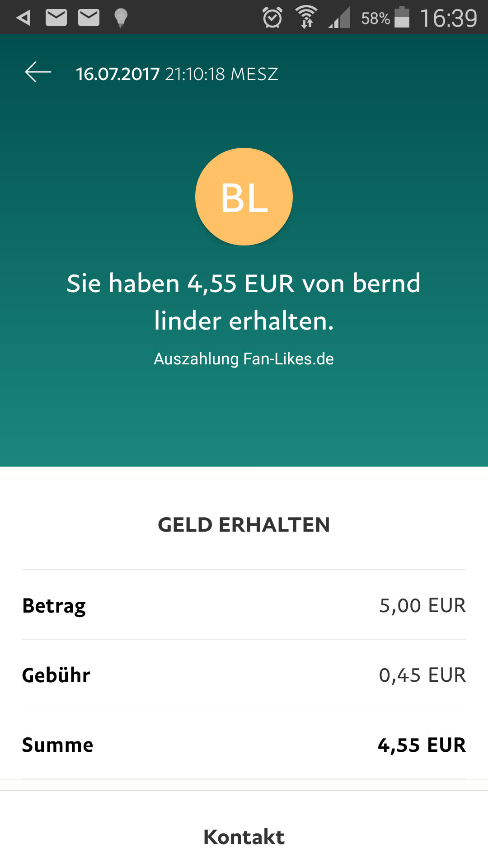
Task: Tap the battery status icon
Action: point(402,18)
